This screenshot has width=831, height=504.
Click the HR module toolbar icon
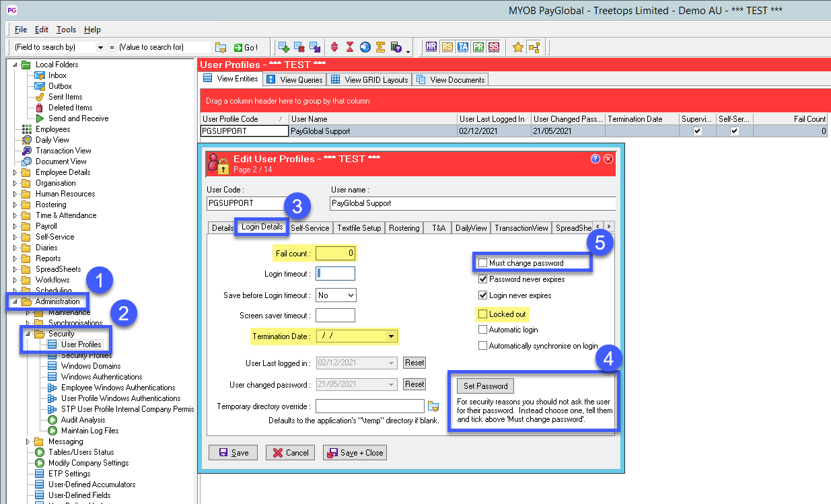click(431, 47)
